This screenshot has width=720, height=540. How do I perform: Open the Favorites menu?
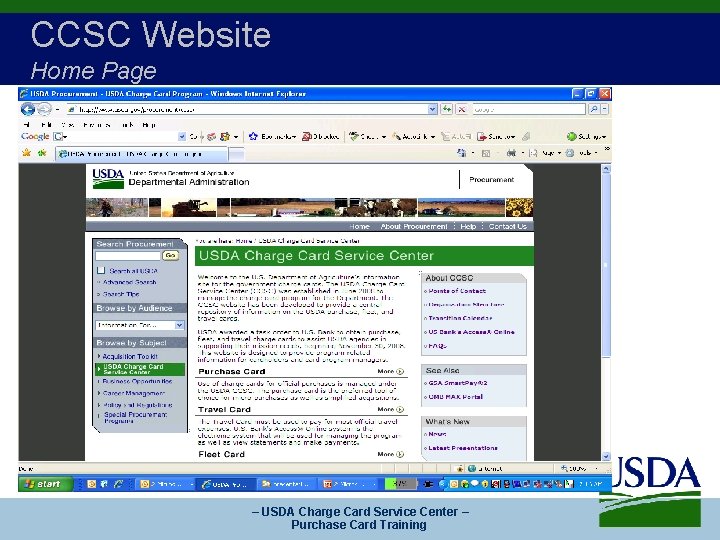96,124
